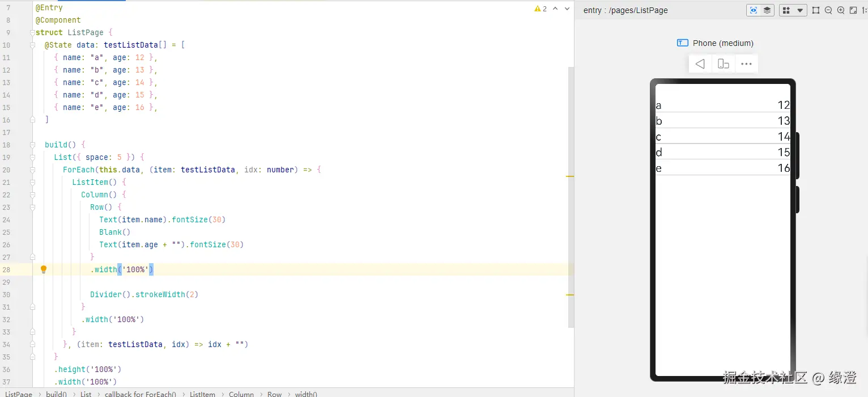The width and height of the screenshot is (868, 397).
Task: Collapse the struct ListPage fold marker
Action: 32,32
